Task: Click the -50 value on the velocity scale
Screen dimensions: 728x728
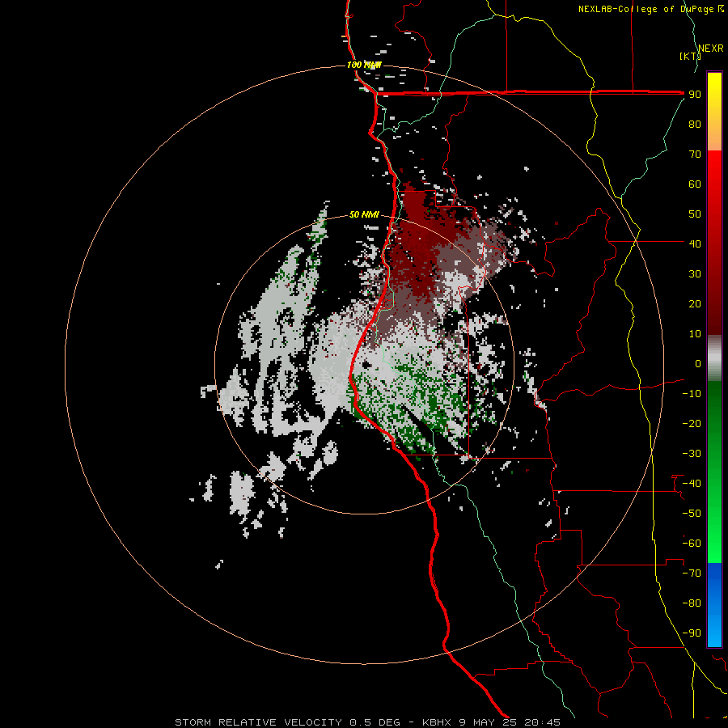Action: 692,514
